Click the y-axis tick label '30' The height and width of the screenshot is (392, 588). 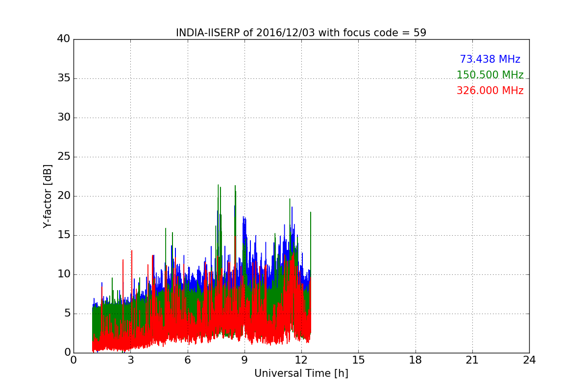[x=64, y=118]
